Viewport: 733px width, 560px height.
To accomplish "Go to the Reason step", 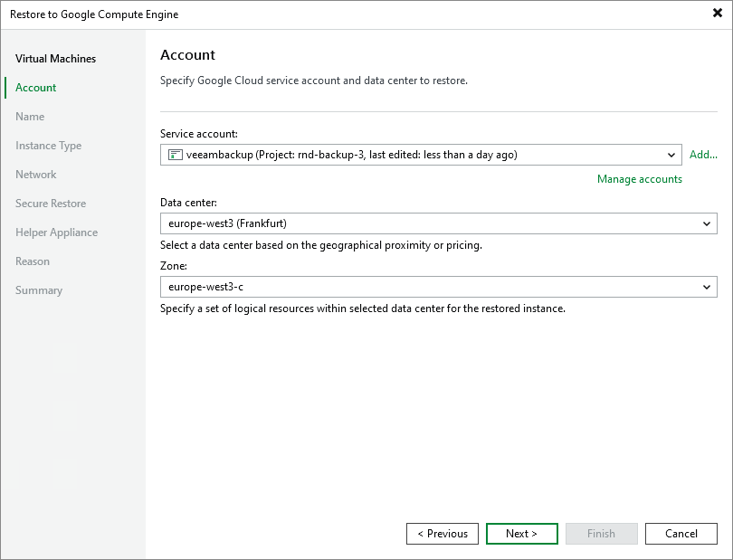I will tap(33, 261).
